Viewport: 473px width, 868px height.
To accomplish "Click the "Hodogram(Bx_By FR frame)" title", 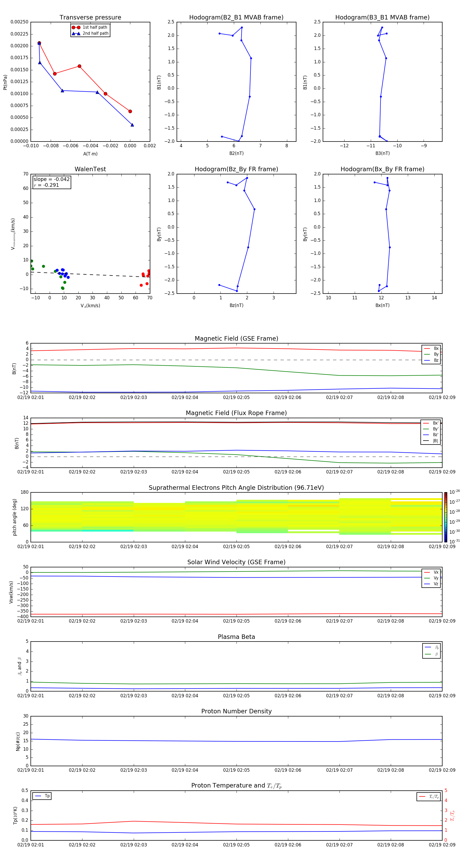I will 382,169.
